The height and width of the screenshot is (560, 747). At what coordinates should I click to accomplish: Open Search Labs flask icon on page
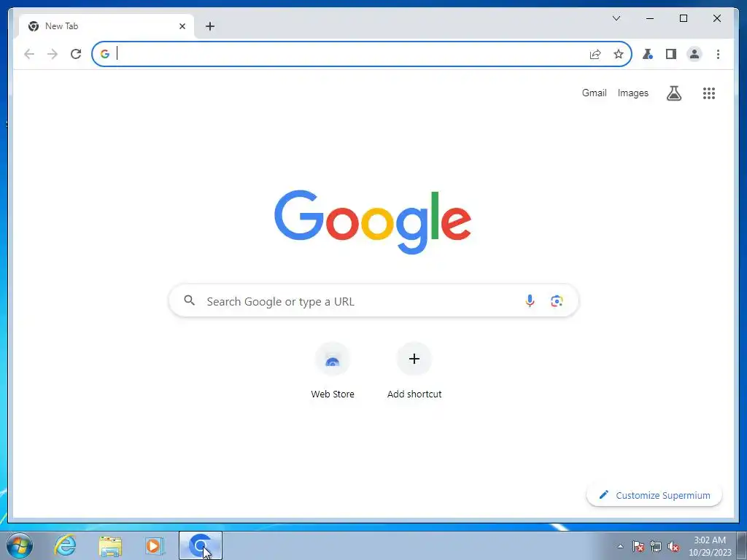(673, 93)
